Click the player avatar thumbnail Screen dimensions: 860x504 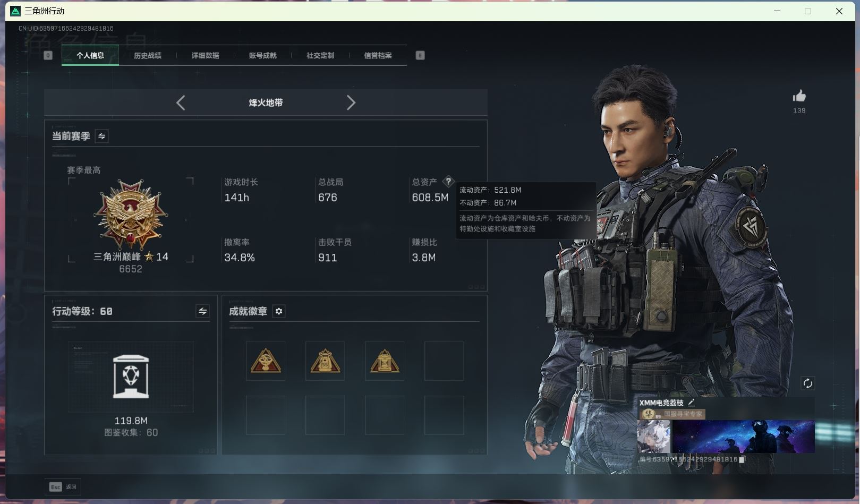coord(653,437)
